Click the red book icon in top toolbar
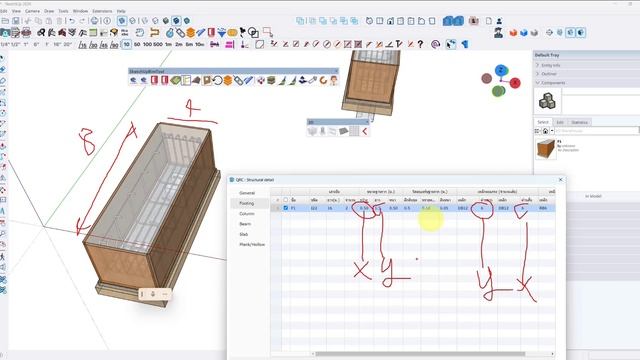This screenshot has height=360, width=640. click(211, 32)
